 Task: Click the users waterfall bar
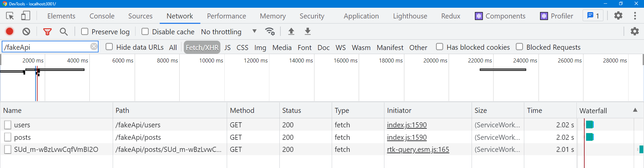590,125
